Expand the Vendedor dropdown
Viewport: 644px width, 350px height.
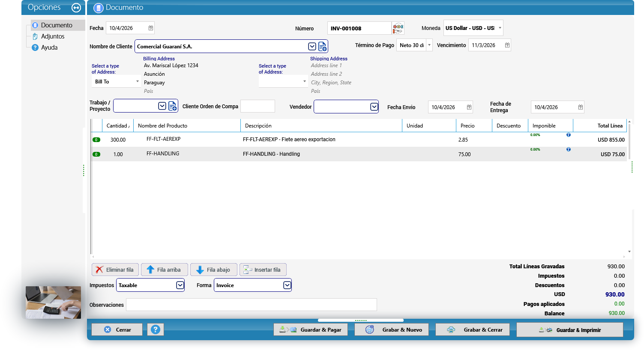pyautogui.click(x=374, y=107)
